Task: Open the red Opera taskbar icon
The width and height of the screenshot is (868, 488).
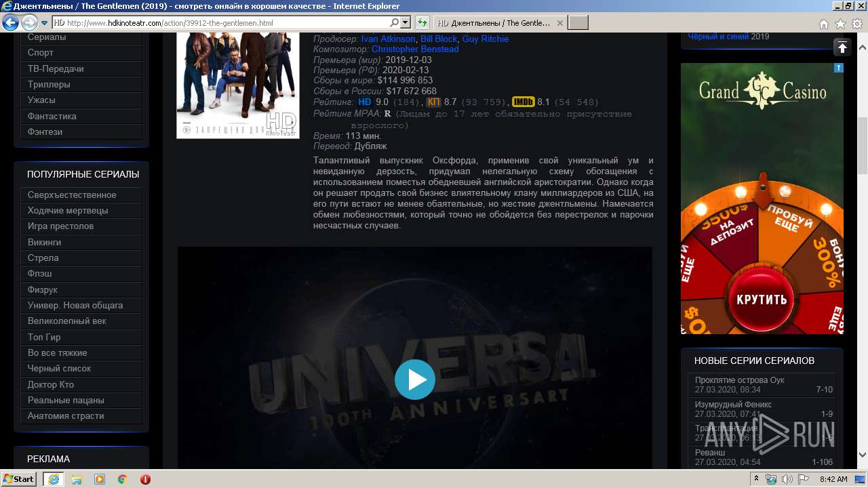Action: click(146, 479)
